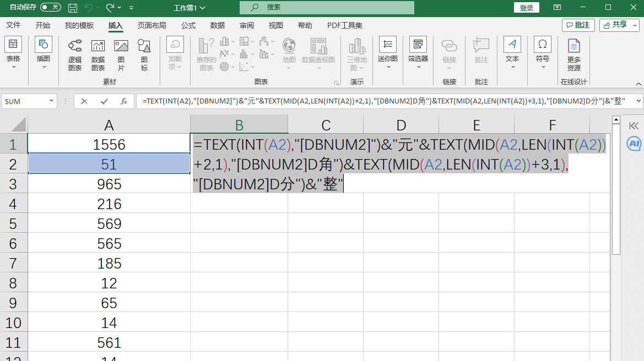The image size is (644, 361).
Task: Open the 更多资源 online design icon
Action: pyautogui.click(x=573, y=55)
